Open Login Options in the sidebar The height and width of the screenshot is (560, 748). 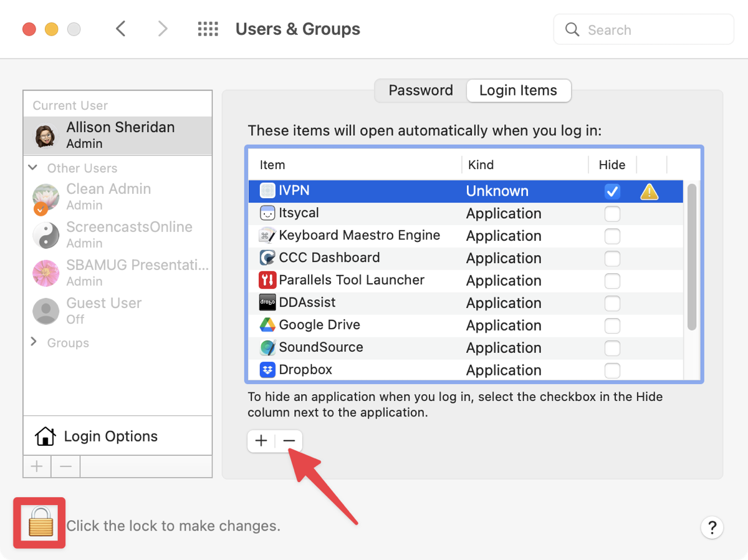110,437
